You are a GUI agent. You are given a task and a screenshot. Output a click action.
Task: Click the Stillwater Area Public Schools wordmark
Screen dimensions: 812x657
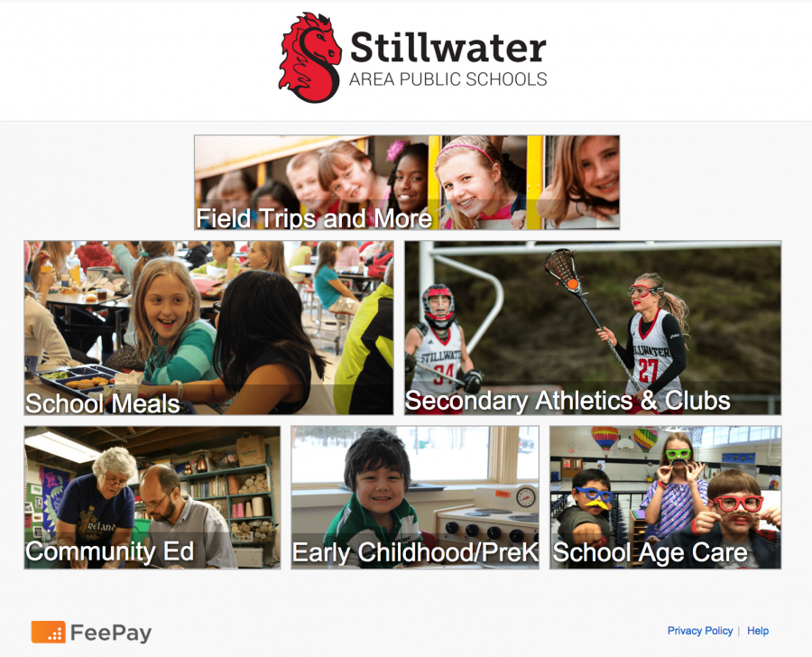click(x=448, y=58)
